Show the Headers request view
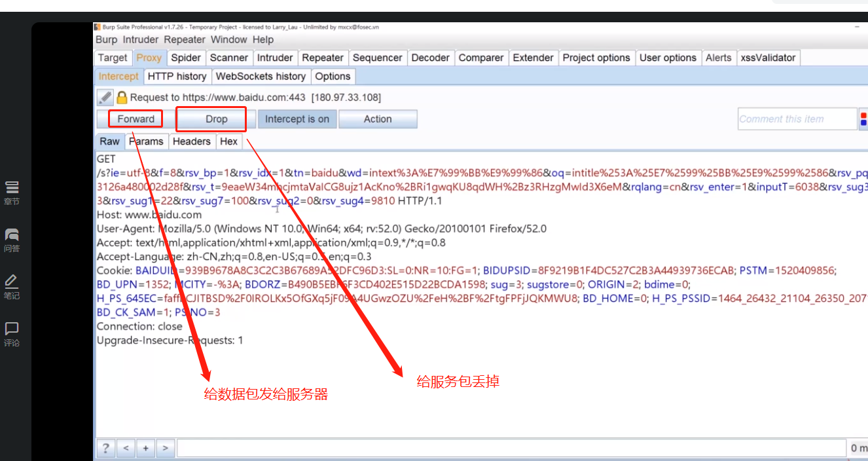 point(192,141)
